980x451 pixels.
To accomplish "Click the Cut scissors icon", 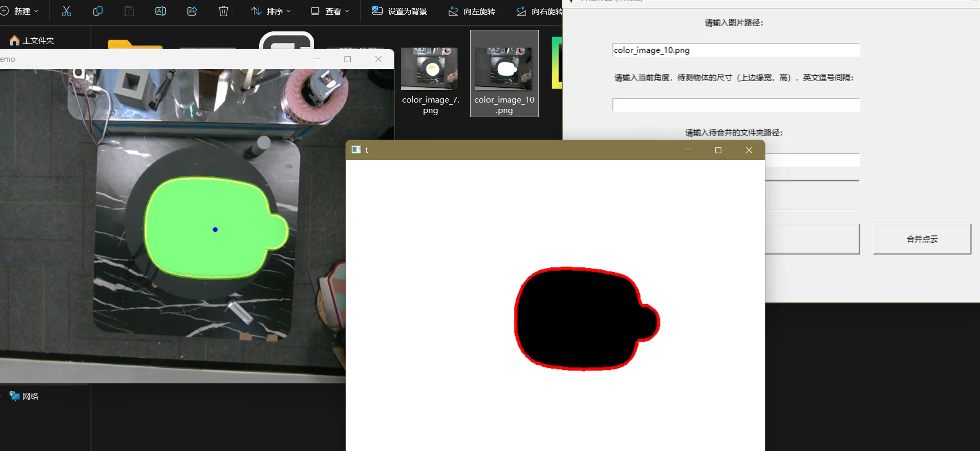I will pyautogui.click(x=66, y=11).
